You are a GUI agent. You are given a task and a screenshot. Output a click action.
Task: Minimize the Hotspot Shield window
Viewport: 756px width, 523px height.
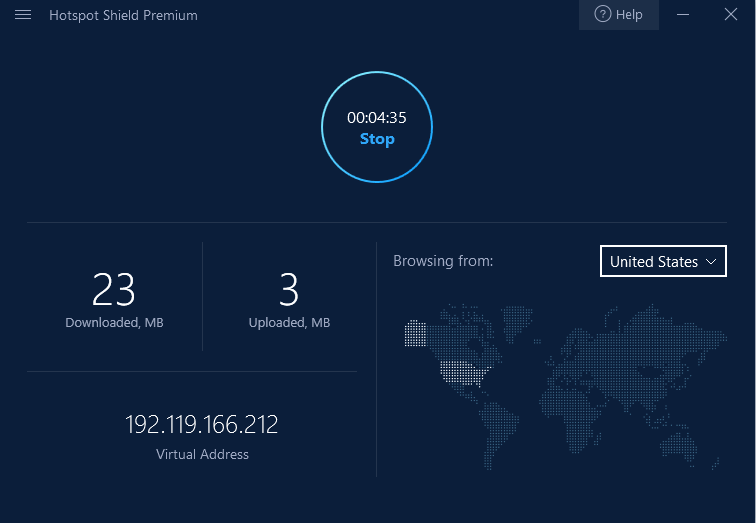tap(683, 15)
